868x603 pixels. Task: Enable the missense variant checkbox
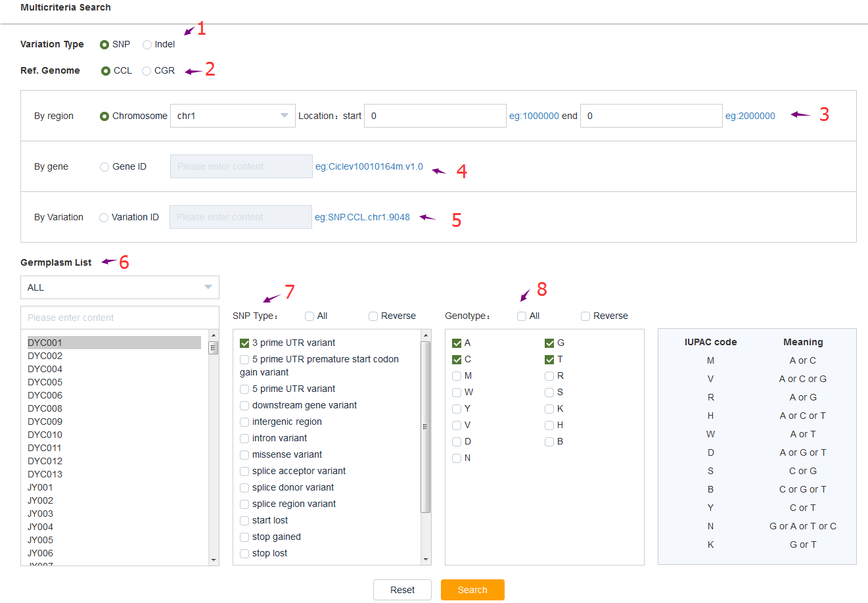pyautogui.click(x=244, y=455)
